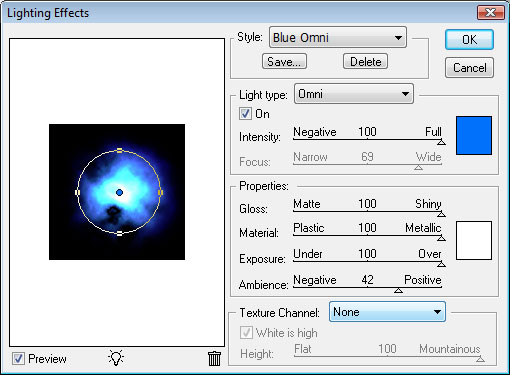Click the Save... button
Image resolution: width=510 pixels, height=375 pixels.
[x=284, y=62]
